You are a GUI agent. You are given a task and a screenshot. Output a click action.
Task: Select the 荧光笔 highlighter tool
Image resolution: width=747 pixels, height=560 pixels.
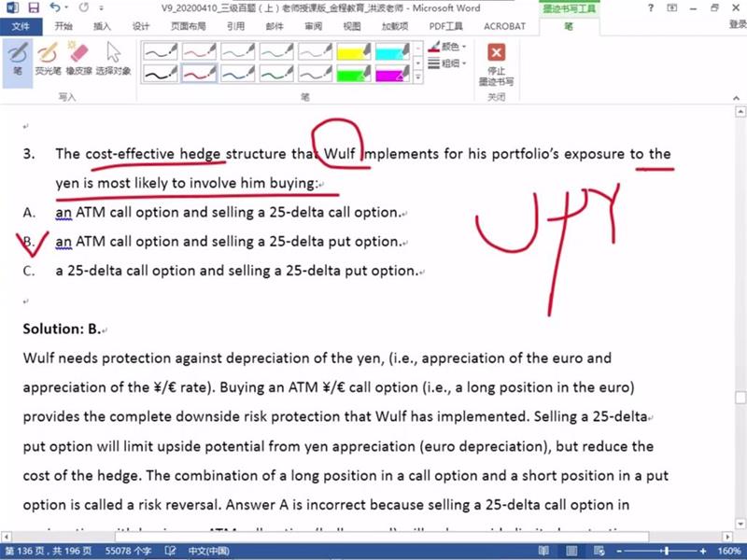[49, 58]
